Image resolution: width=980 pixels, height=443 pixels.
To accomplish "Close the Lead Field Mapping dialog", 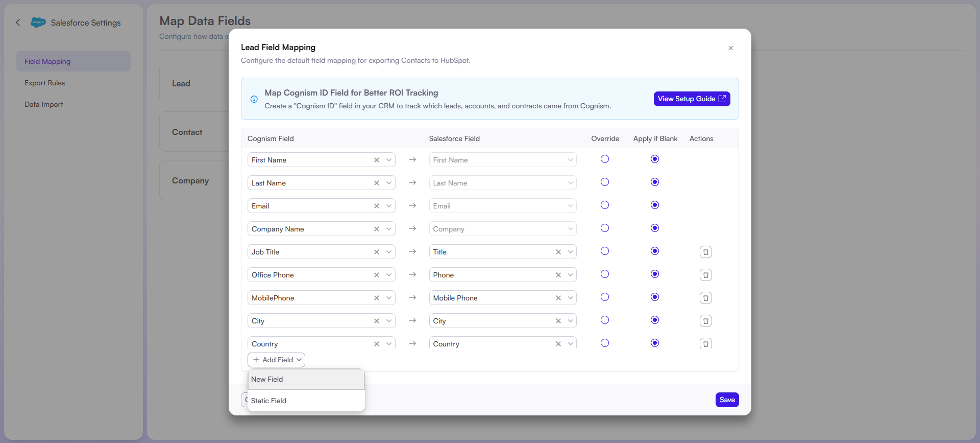I will pyautogui.click(x=730, y=48).
